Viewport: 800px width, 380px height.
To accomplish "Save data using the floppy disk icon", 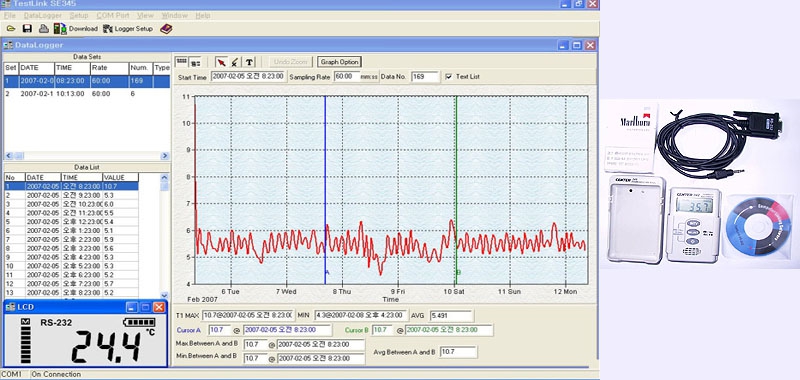I will [x=27, y=29].
